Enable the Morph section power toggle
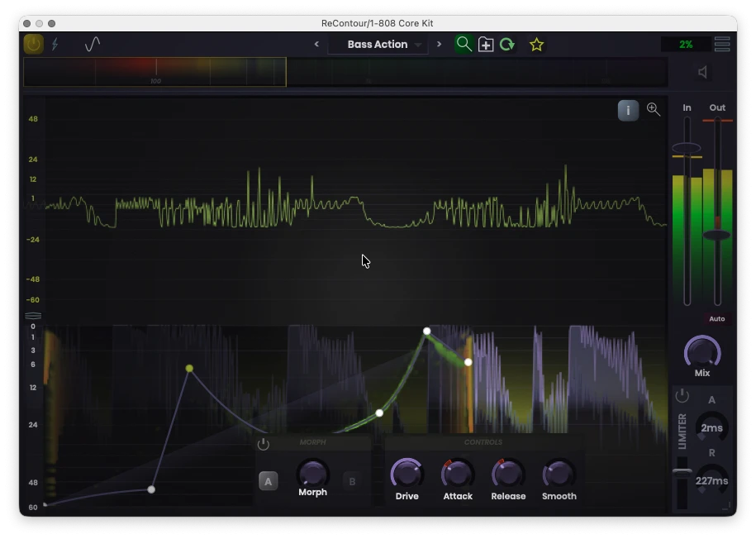Viewport: 756px width, 539px height. [x=264, y=444]
